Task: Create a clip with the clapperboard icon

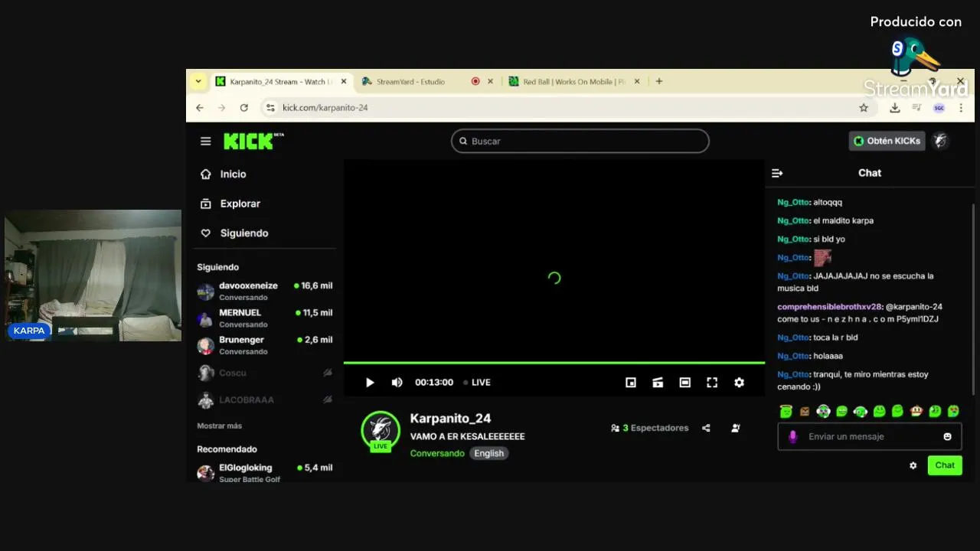Action: [658, 383]
